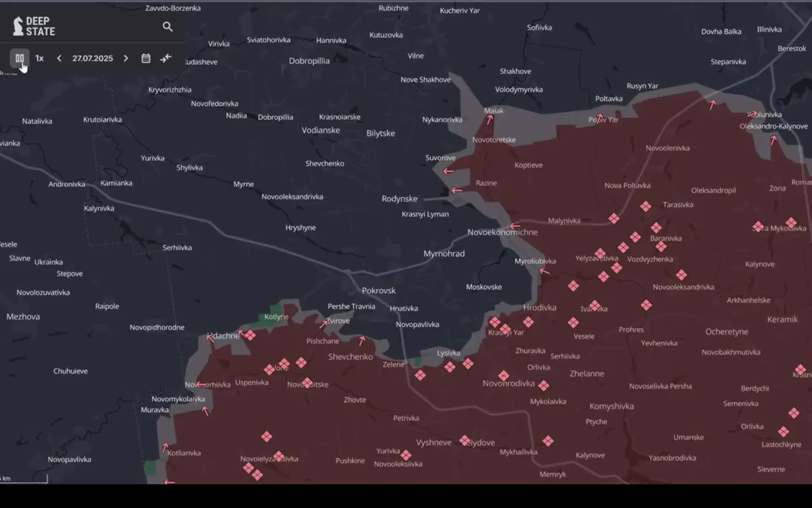This screenshot has height=508, width=812.
Task: Click the unit marker above Selydove
Action: pos(465,440)
